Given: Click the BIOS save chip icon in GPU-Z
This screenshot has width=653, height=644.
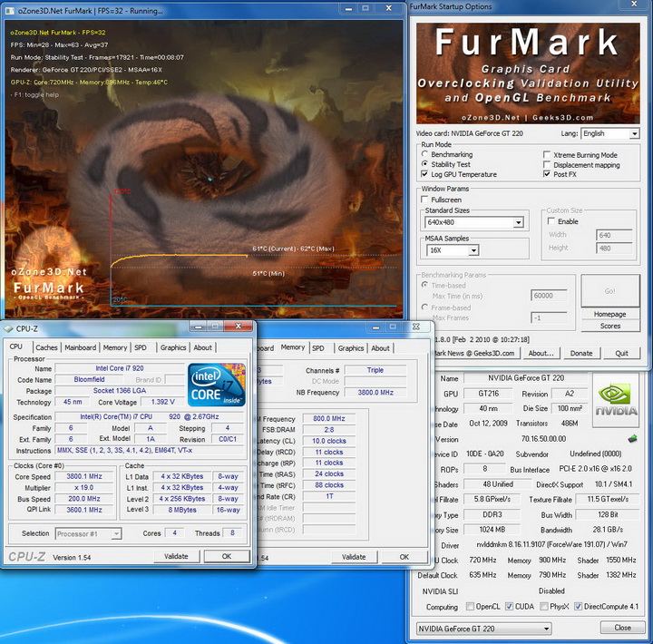Looking at the screenshot, I should (633, 439).
